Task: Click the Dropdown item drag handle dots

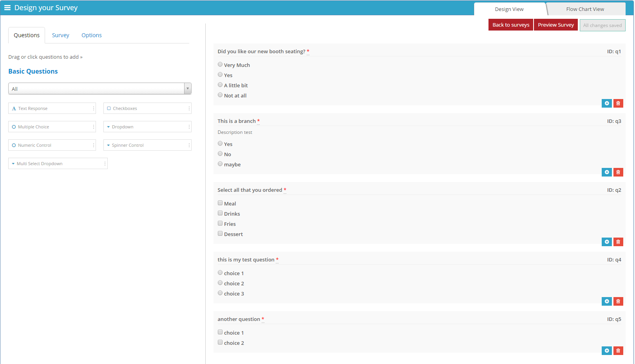Action: click(x=189, y=127)
